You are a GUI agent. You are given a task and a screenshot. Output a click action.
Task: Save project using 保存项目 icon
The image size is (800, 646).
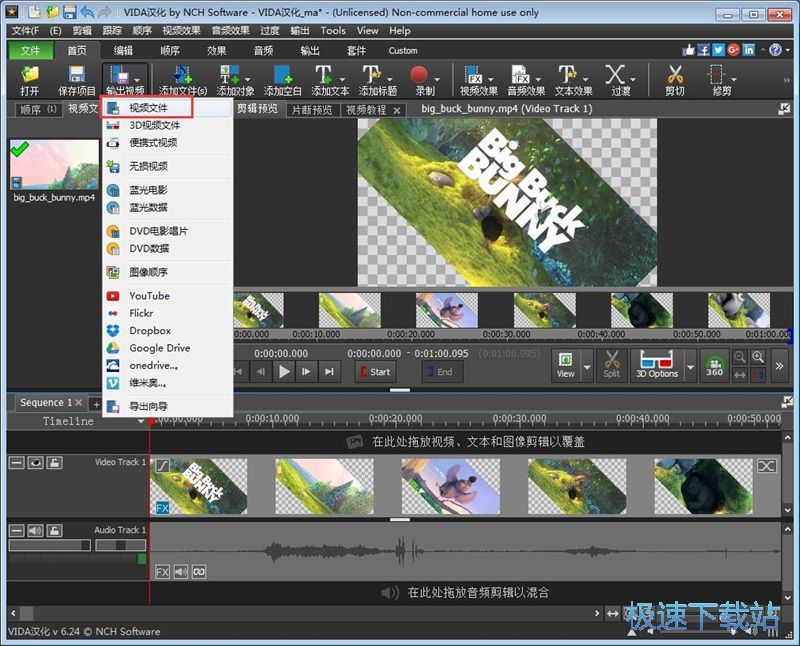tap(77, 81)
